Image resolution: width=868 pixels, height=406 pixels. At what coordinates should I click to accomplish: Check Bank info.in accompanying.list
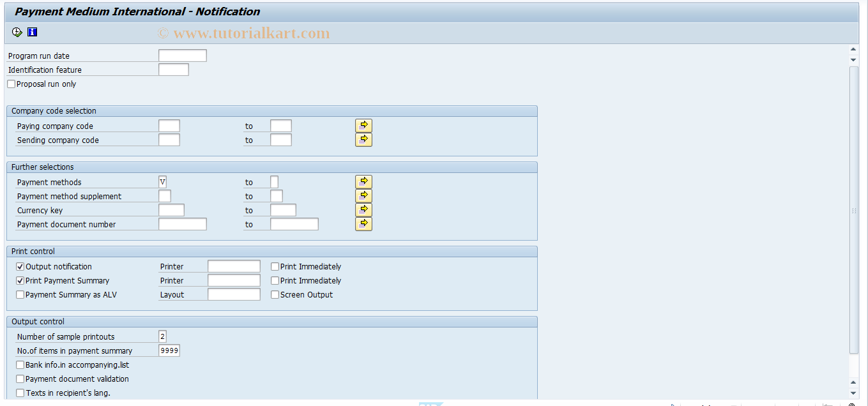pos(20,365)
